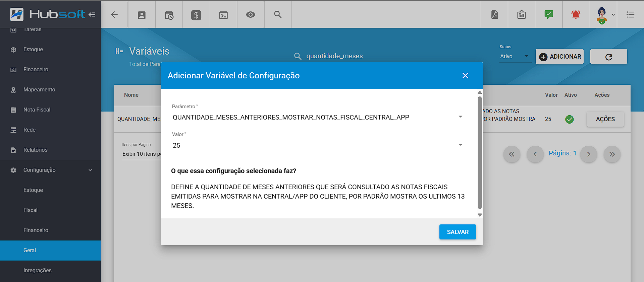Viewport: 644px width, 282px height.
Task: Open the terminal console icon in the toolbar
Action: (x=223, y=15)
